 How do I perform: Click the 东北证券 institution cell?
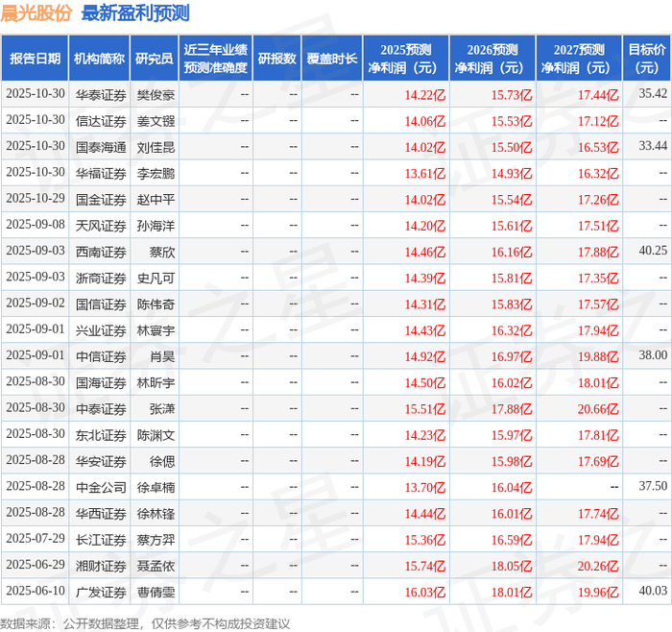tap(101, 435)
